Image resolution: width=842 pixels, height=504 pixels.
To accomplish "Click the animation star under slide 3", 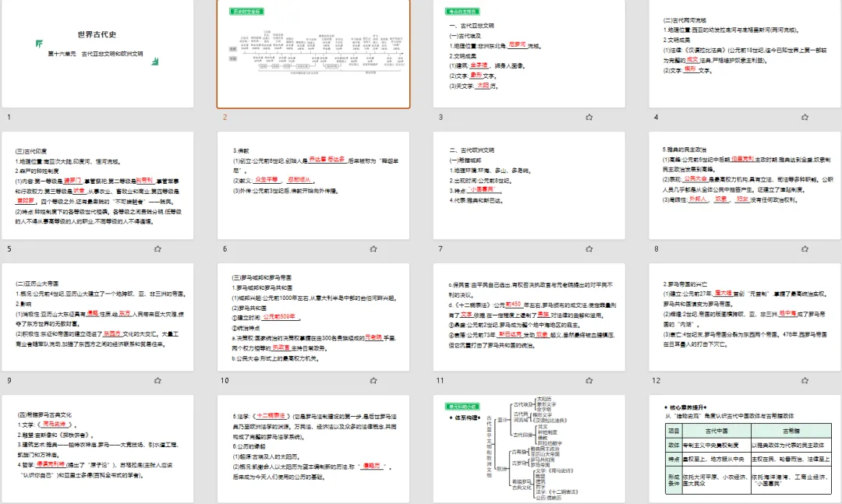I will [x=589, y=117].
